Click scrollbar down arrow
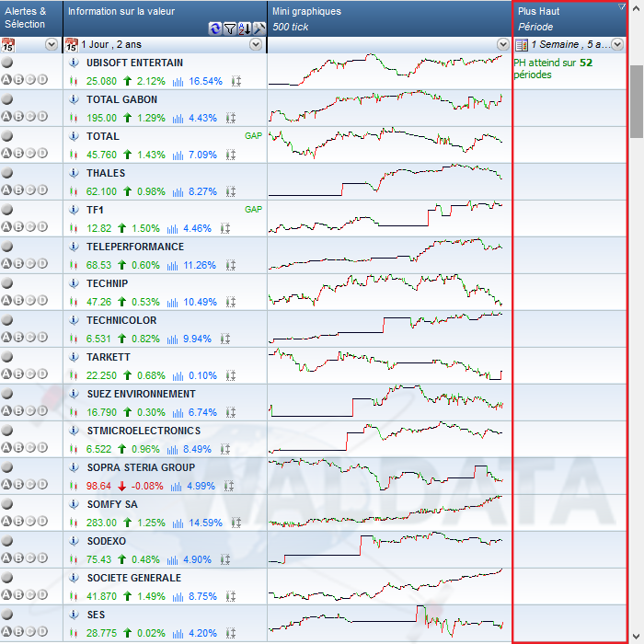644x644 pixels. pyautogui.click(x=637, y=636)
